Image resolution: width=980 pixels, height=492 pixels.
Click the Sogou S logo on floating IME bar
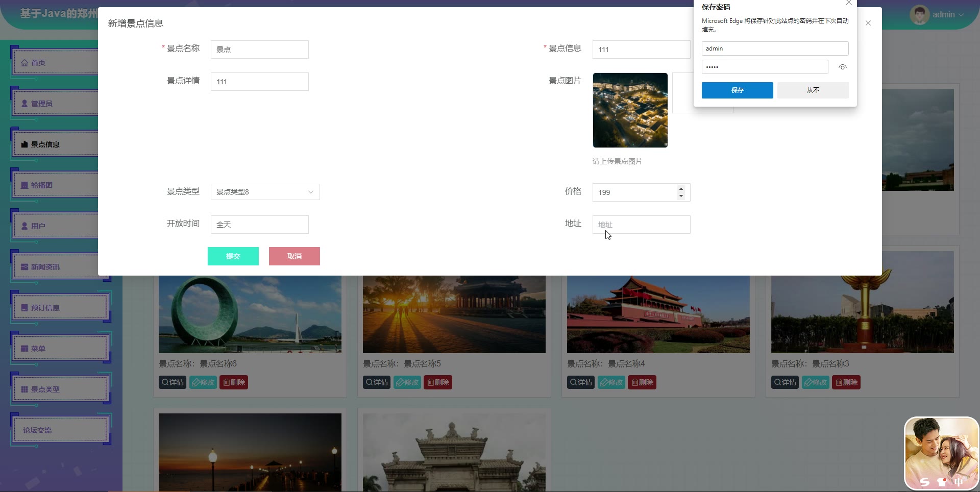[x=924, y=481]
